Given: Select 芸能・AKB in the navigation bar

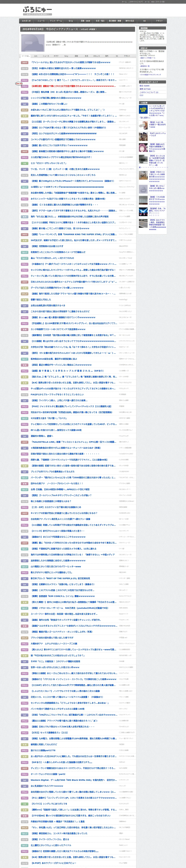Looking at the screenshot, I should click(x=85, y=21).
